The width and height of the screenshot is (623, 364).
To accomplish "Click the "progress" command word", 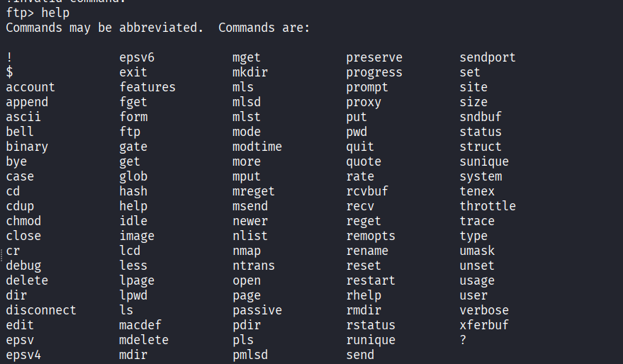I will point(374,72).
